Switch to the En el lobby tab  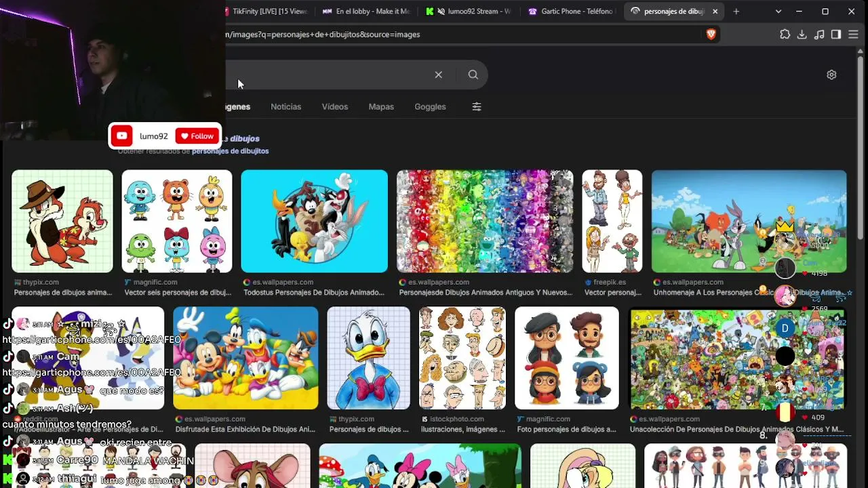pyautogui.click(x=367, y=12)
